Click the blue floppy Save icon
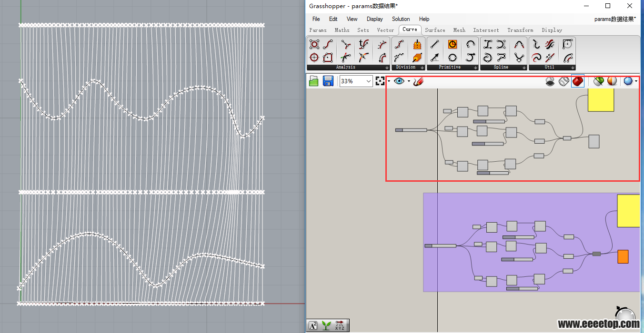Screen dimensions: 644x333 click(328, 81)
